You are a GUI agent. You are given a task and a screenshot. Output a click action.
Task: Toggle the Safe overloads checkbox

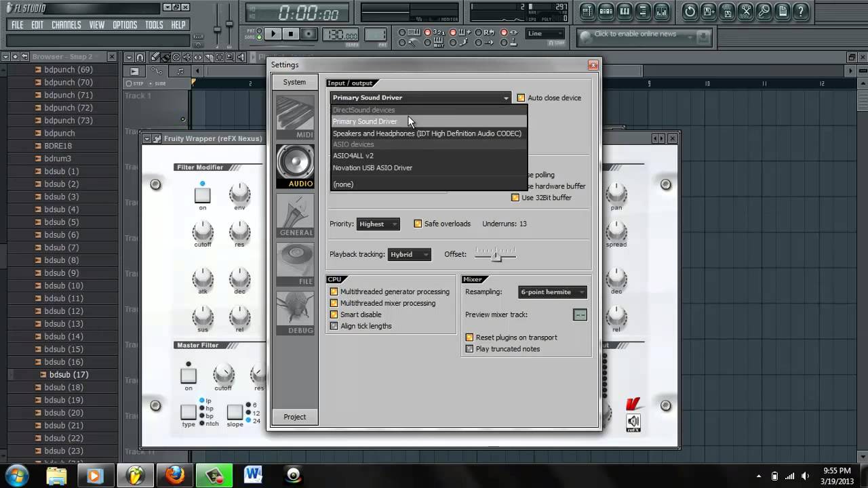click(x=418, y=224)
